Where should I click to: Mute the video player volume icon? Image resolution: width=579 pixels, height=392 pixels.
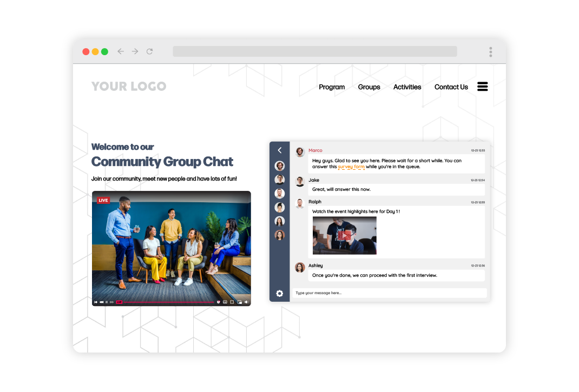(x=247, y=302)
